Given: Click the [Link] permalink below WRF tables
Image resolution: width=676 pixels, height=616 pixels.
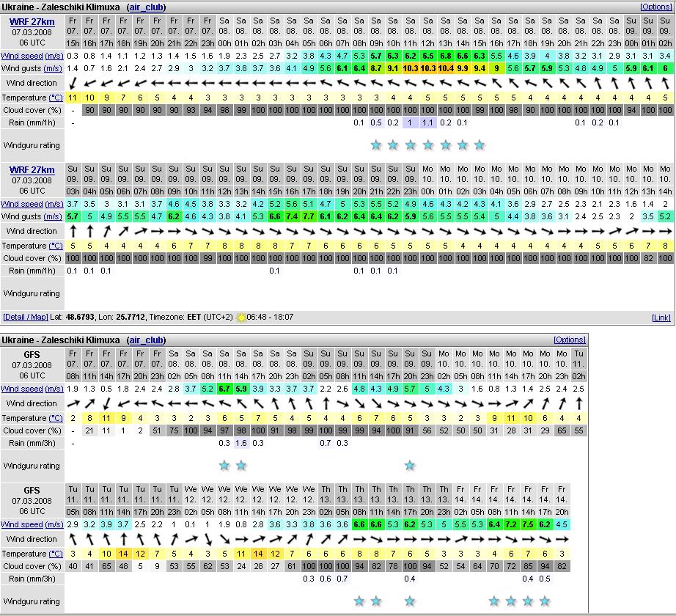Looking at the screenshot, I should (x=661, y=318).
